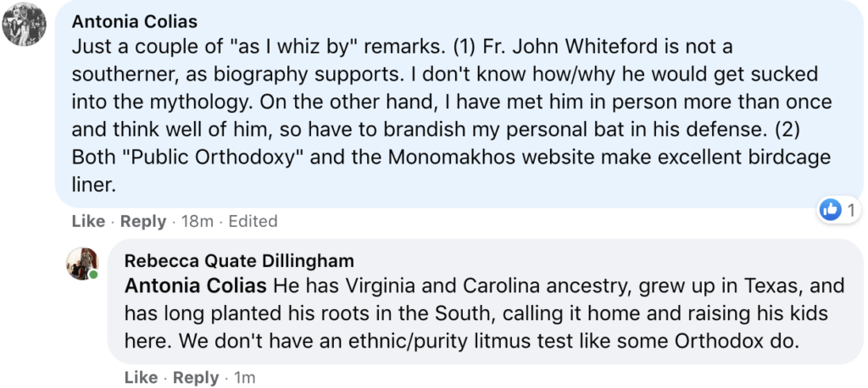View reaction count number beside thumbs-up
The height and width of the screenshot is (388, 868).
coord(851,210)
